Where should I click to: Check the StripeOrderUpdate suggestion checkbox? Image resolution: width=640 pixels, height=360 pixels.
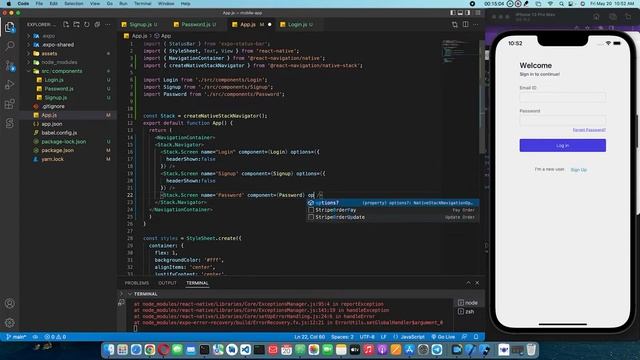(x=311, y=217)
